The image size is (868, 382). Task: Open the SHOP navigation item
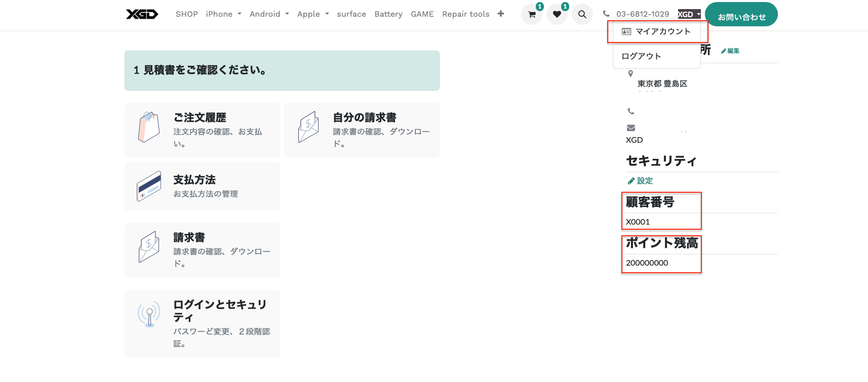[x=186, y=14]
